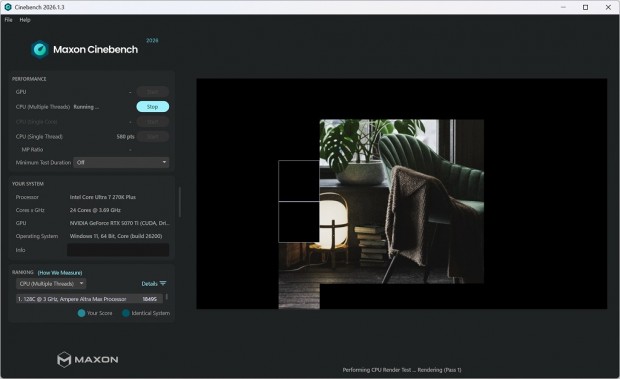Open the Help menu
The height and width of the screenshot is (379, 620).
pyautogui.click(x=25, y=20)
